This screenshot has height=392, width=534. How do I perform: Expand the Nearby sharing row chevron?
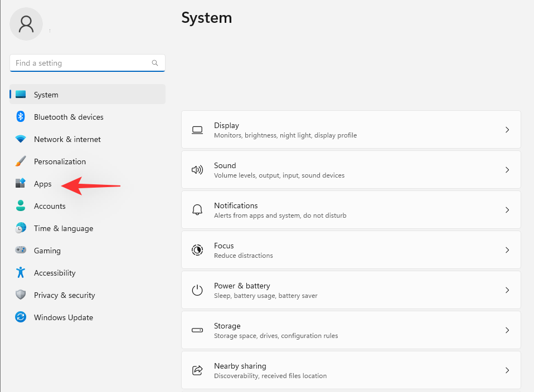[x=507, y=370]
